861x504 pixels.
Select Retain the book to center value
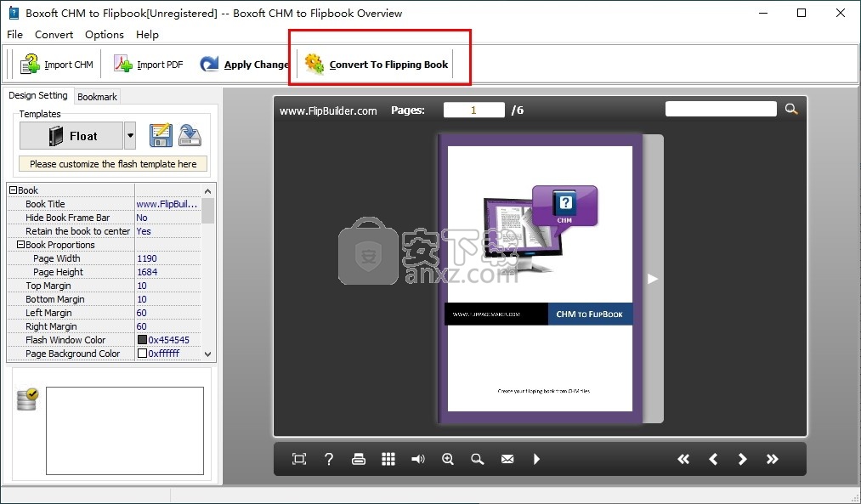point(167,231)
